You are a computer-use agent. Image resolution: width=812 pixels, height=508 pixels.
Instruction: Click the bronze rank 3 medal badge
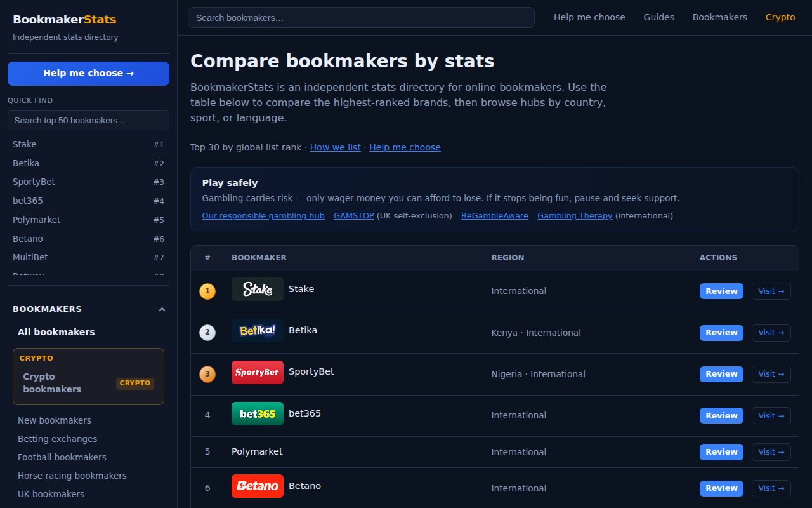click(x=207, y=374)
